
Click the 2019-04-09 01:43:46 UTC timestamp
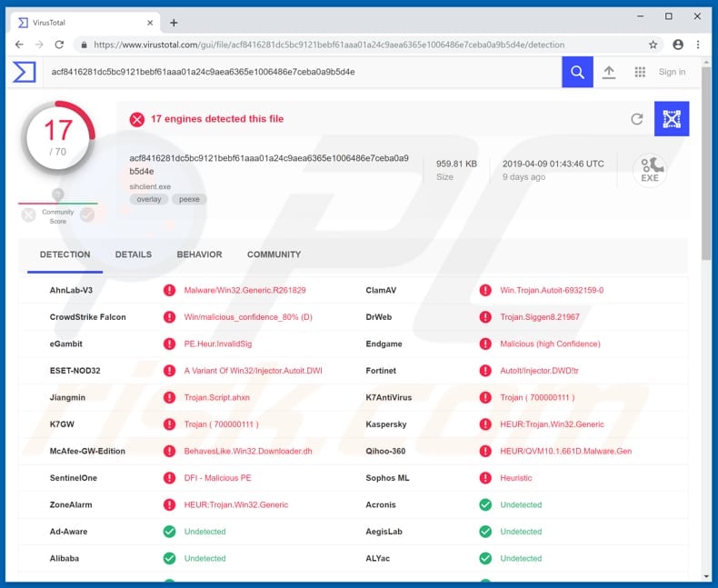pos(553,164)
